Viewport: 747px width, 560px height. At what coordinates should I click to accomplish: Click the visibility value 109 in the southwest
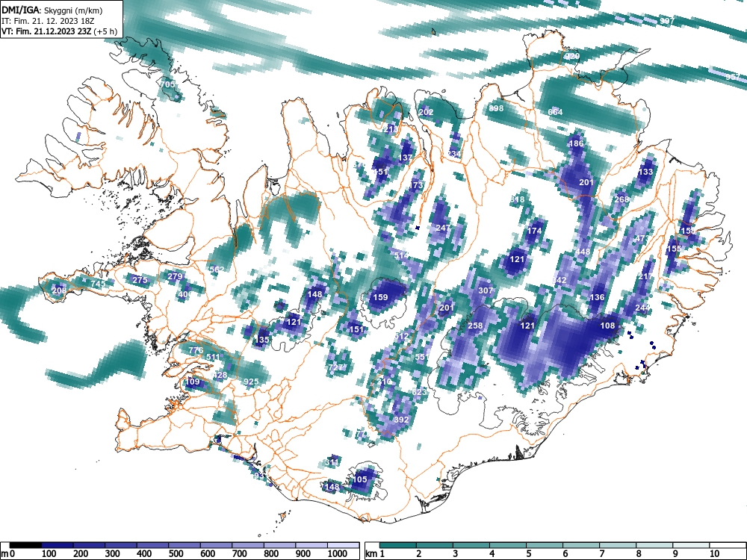click(193, 382)
